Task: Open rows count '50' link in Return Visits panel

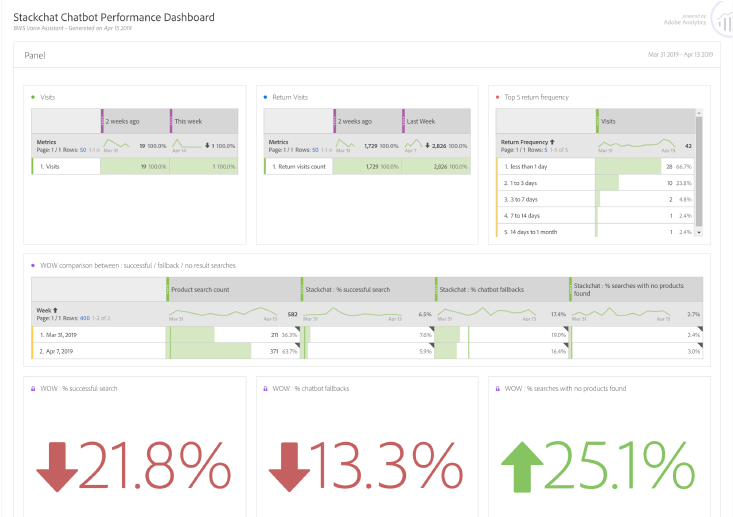Action: pos(315,150)
